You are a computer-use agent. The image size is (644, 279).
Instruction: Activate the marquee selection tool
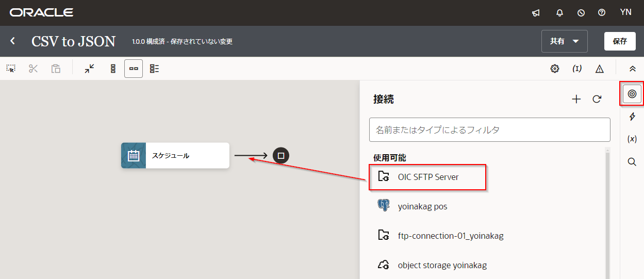(11, 69)
